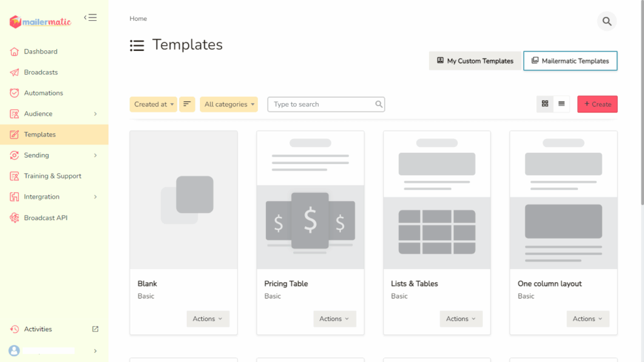Click the Training & Support icon
Viewport: 644px width, 362px height.
tap(14, 176)
